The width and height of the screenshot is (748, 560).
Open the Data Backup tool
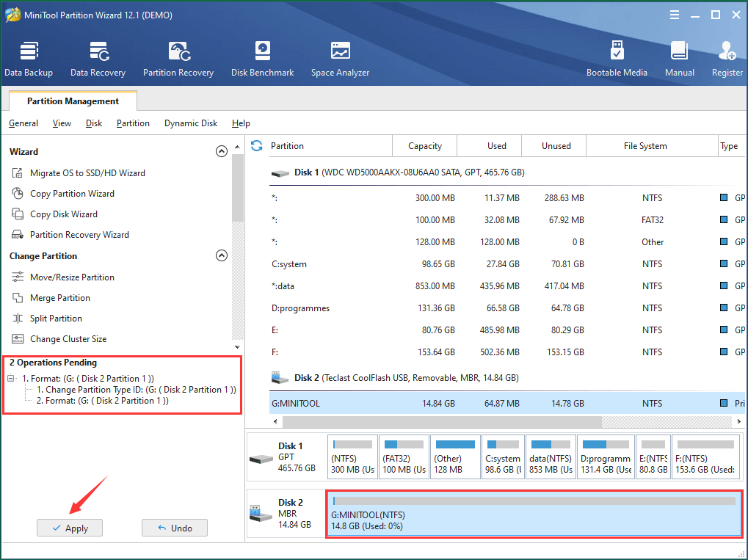click(29, 57)
